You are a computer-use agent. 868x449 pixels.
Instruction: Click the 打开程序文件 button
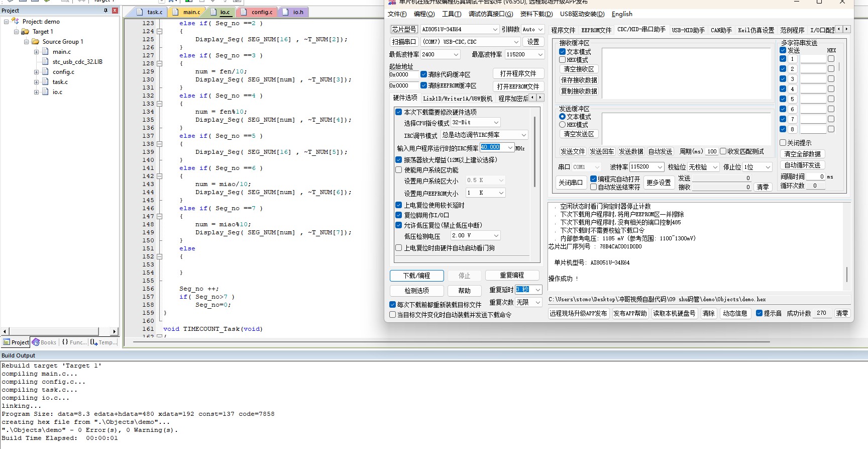coord(518,73)
